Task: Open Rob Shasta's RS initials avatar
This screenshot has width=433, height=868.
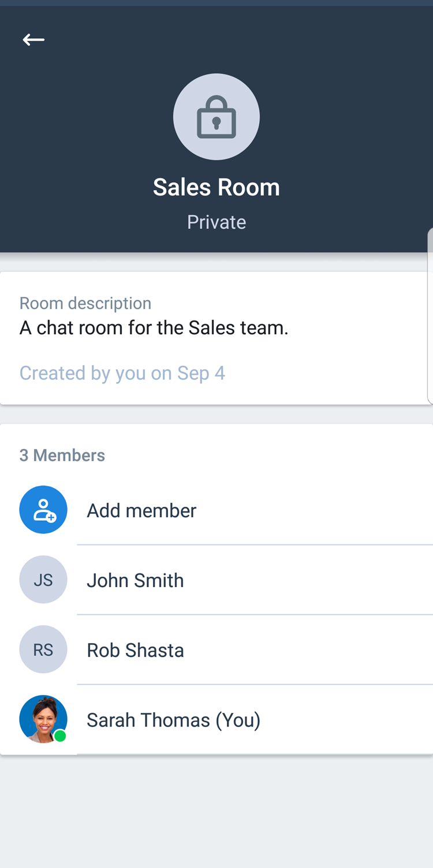Action: click(43, 650)
